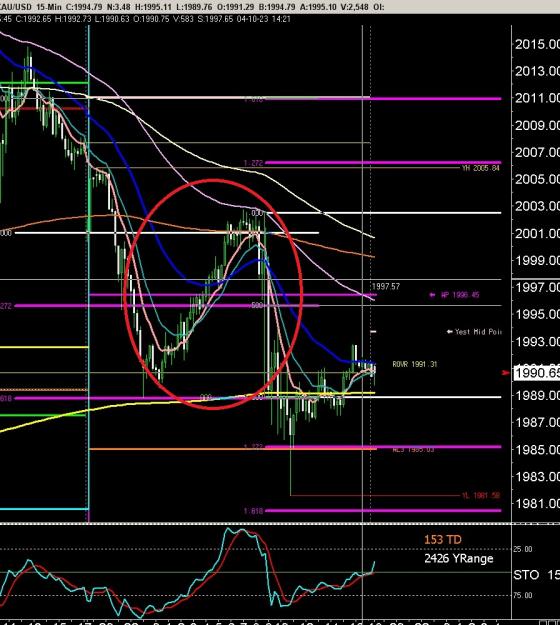Click the 1995.00 price axis label
560x625 pixels.
coord(537,314)
